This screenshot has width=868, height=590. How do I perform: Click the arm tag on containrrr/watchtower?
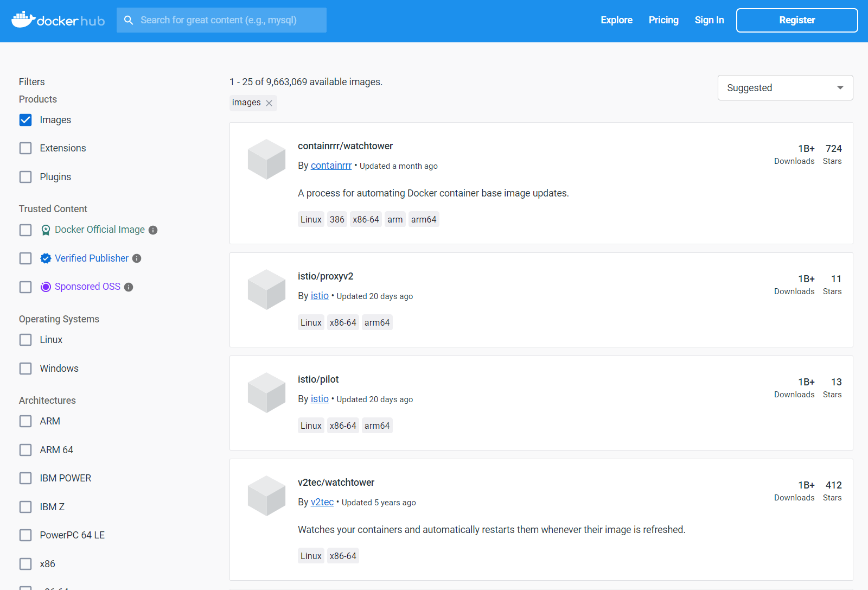pyautogui.click(x=395, y=219)
